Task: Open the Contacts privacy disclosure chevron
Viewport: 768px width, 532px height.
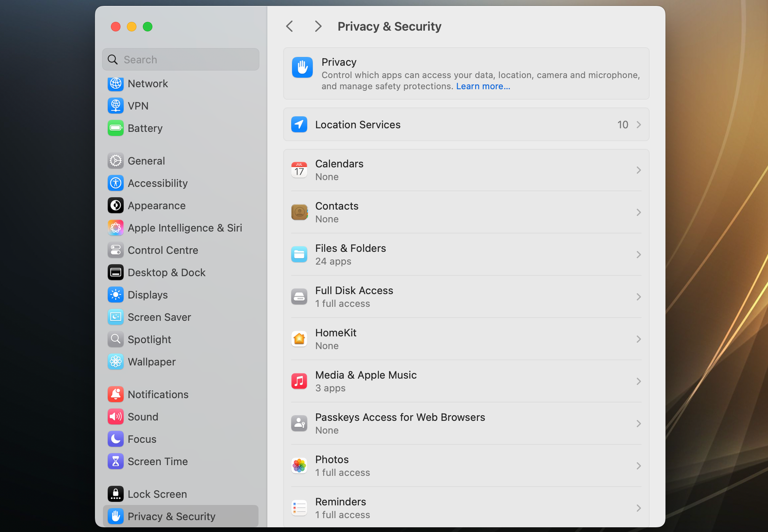Action: [638, 212]
